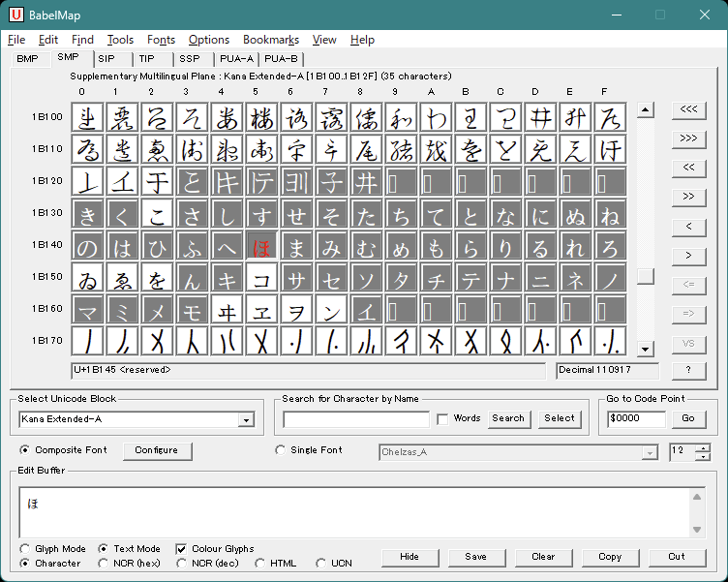
Task: Click the Go to Code Point input field
Action: coord(636,418)
